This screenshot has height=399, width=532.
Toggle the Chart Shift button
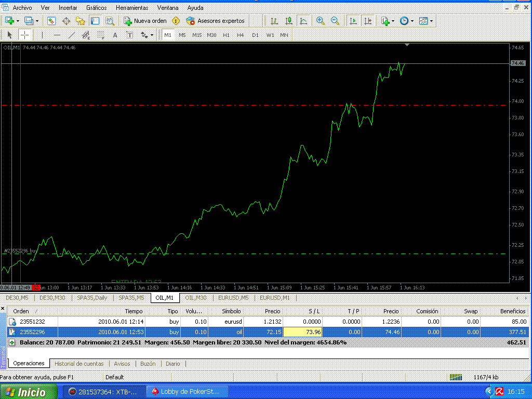[x=368, y=21]
